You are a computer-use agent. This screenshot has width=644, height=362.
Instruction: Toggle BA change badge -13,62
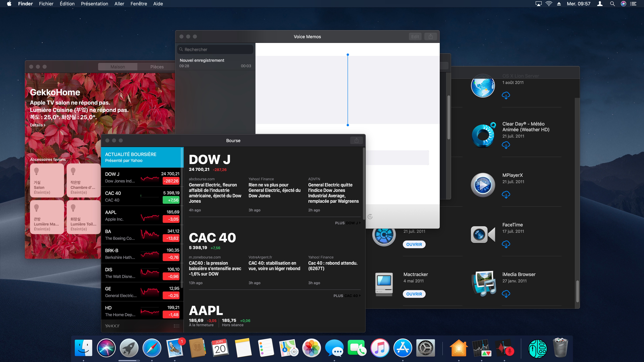pos(171,238)
